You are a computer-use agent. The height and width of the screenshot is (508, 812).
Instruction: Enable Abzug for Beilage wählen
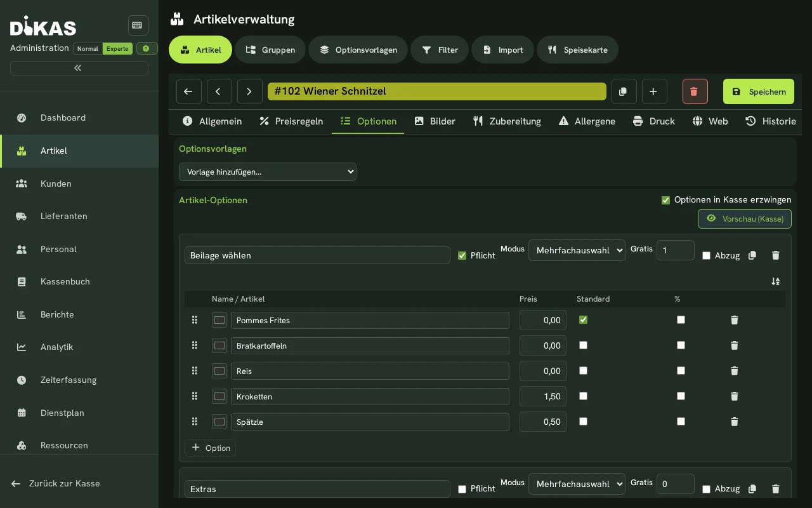coord(706,255)
